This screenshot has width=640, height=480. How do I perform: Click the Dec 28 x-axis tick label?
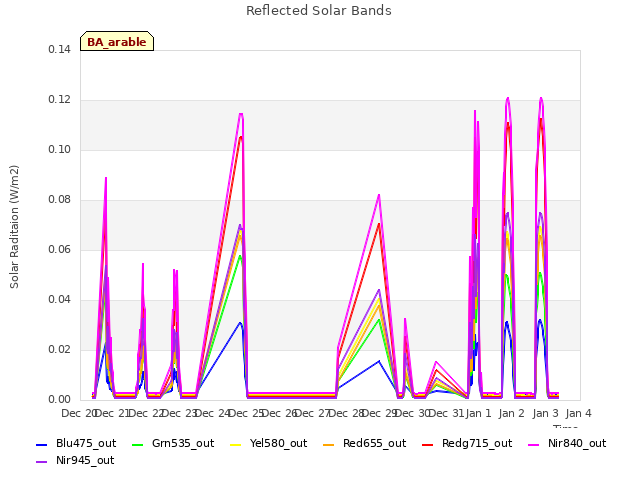[x=346, y=413]
